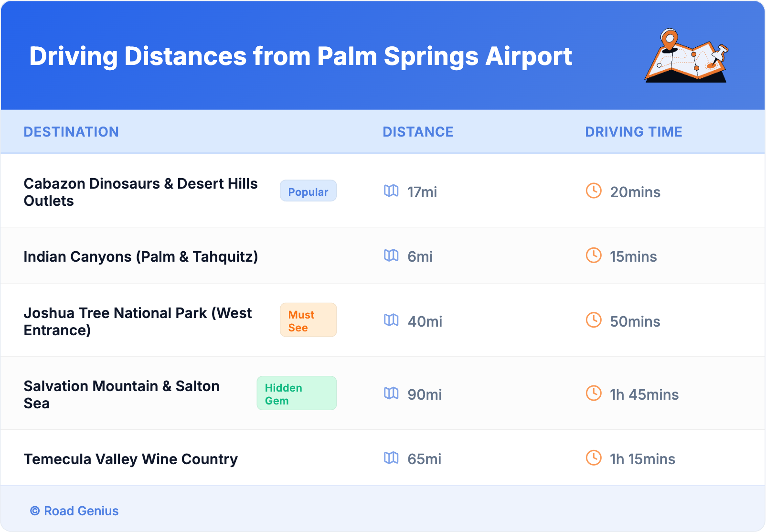Screen dimensions: 766x532
Task: Click the clock icon beside 1h 45mins
Action: pyautogui.click(x=594, y=394)
